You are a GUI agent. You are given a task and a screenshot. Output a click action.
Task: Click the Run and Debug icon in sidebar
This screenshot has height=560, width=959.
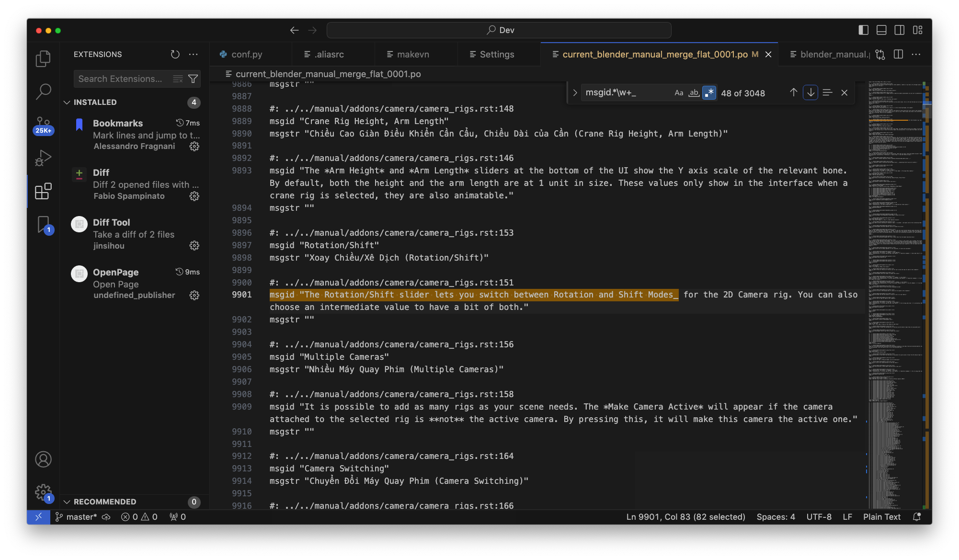tap(43, 159)
